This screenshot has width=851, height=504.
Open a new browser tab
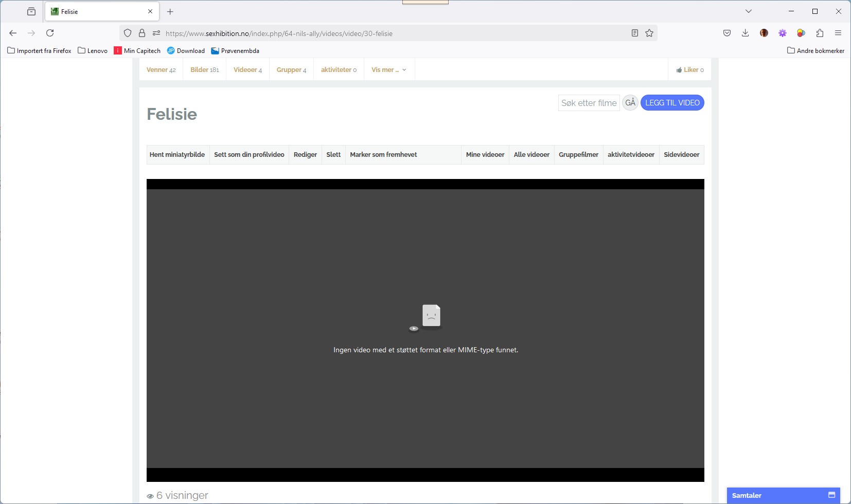coord(170,11)
